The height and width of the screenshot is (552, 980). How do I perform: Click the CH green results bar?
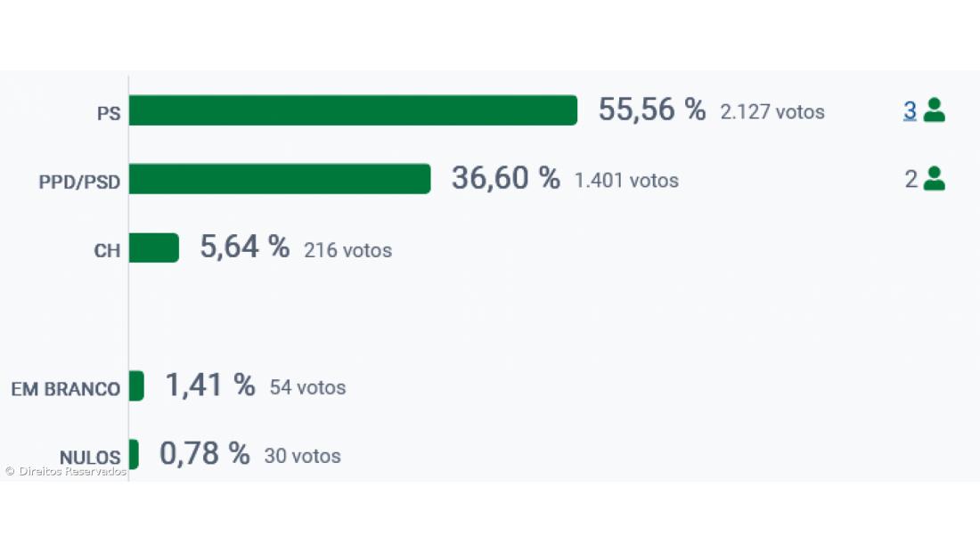[x=153, y=248]
